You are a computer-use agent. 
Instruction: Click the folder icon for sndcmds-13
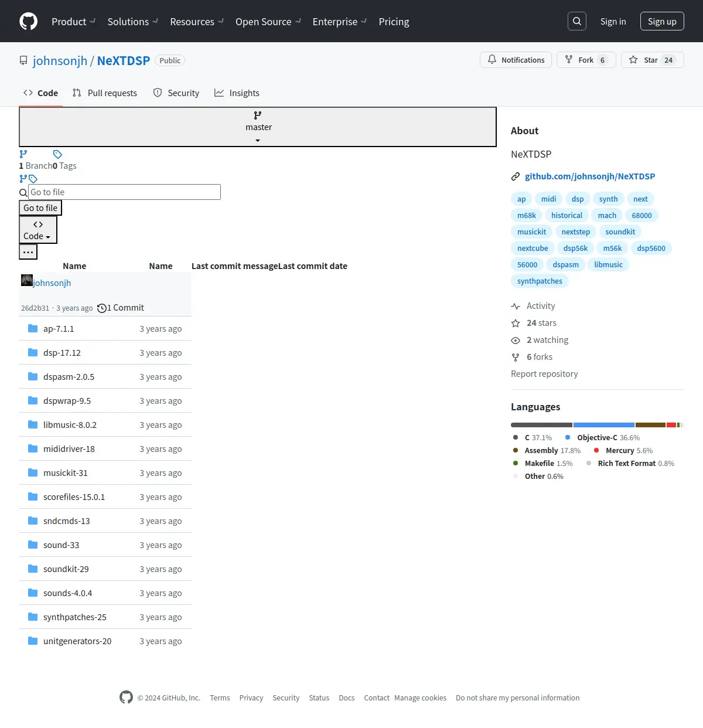(33, 521)
